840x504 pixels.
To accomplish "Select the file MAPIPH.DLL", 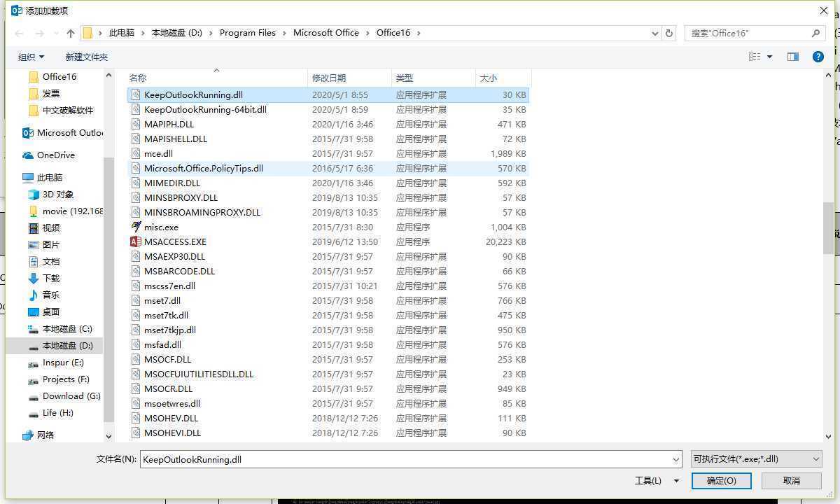I will click(x=328, y=124).
